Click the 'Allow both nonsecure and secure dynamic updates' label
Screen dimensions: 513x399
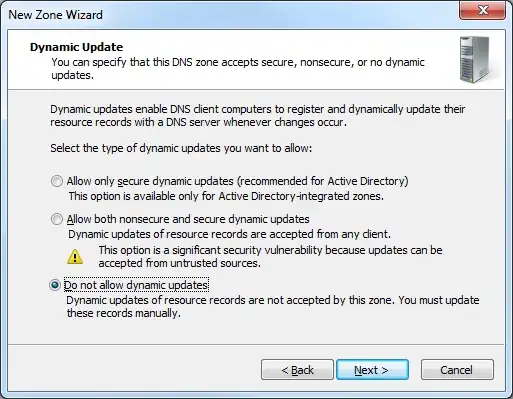(188, 219)
